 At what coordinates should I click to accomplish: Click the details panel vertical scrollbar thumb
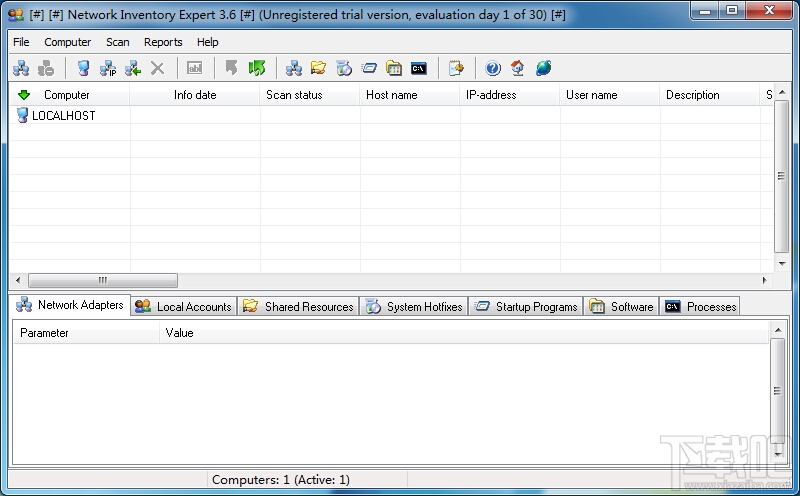[778, 391]
